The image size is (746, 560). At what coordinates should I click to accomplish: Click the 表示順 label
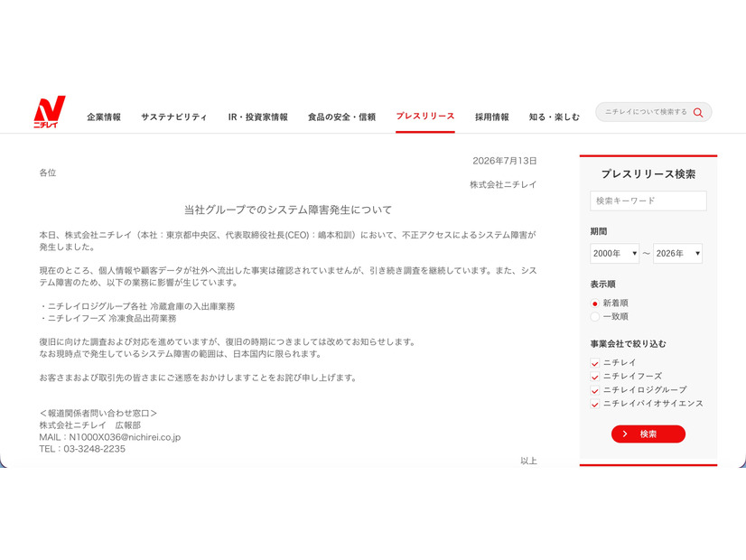[x=602, y=284]
